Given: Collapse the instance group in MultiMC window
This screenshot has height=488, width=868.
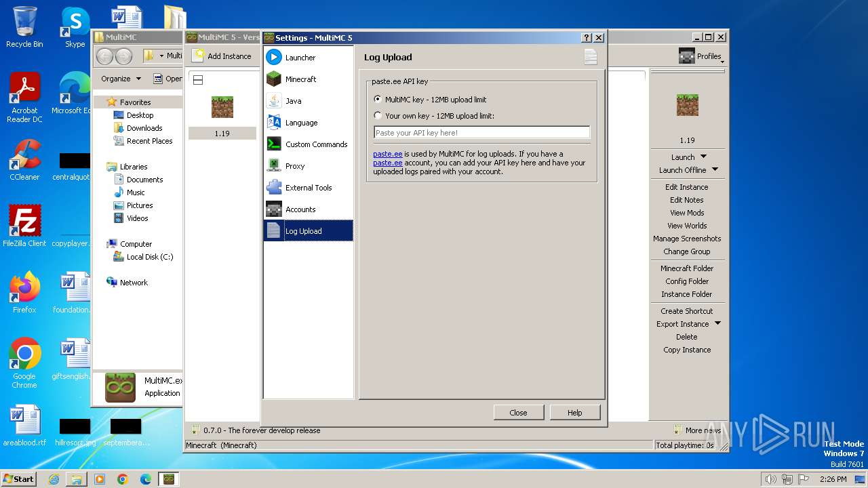Looking at the screenshot, I should pos(198,80).
